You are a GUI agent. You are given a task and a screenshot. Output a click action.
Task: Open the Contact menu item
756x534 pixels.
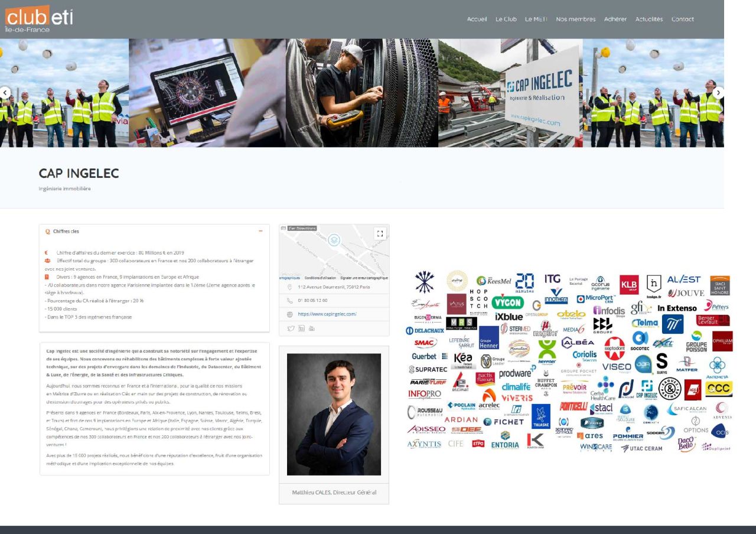tap(683, 19)
